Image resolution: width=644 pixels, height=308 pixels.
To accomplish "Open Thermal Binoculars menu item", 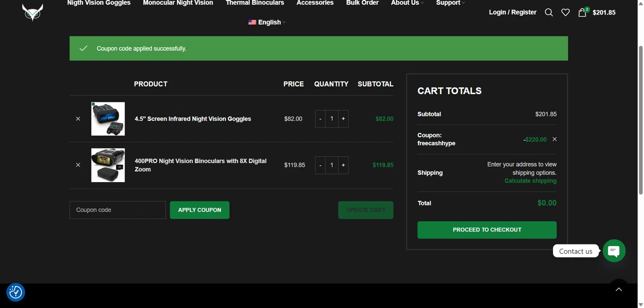I will tap(255, 3).
